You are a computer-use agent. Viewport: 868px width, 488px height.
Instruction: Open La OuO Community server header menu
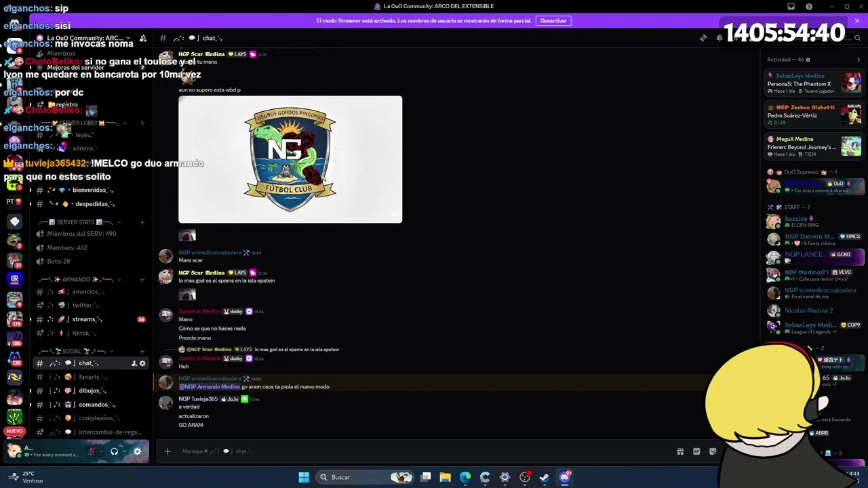pos(85,38)
